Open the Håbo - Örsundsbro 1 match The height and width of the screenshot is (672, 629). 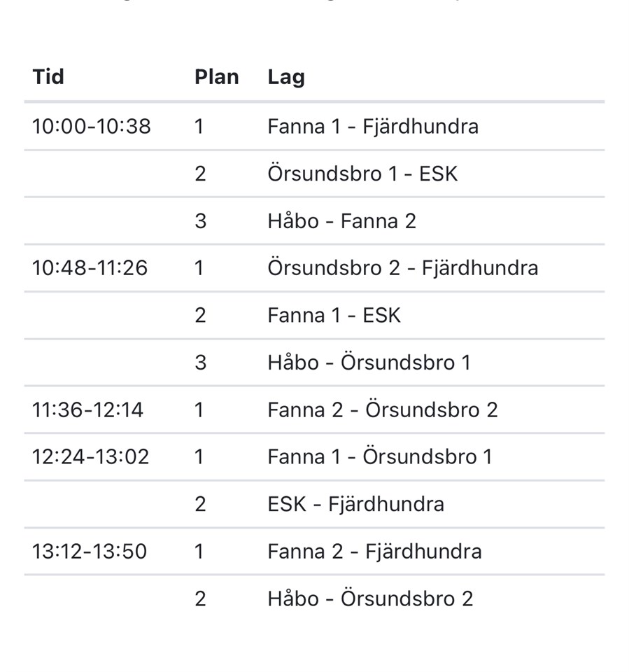[369, 363]
